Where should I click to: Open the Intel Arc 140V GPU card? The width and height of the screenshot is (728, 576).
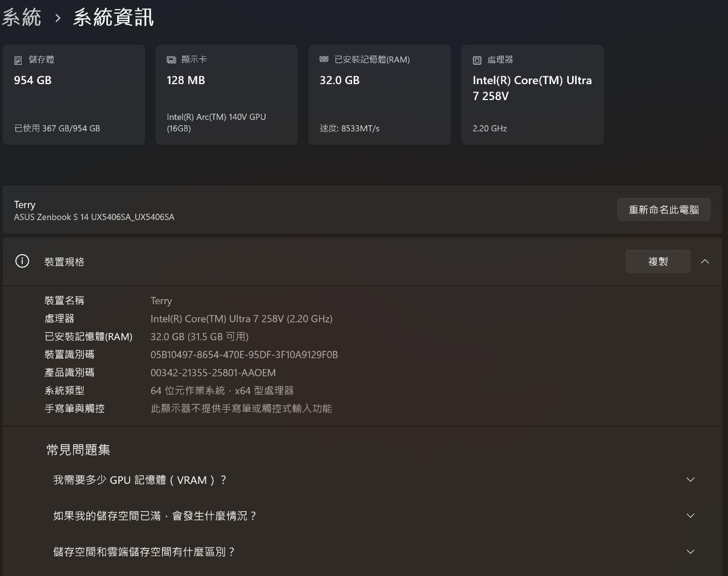(226, 94)
